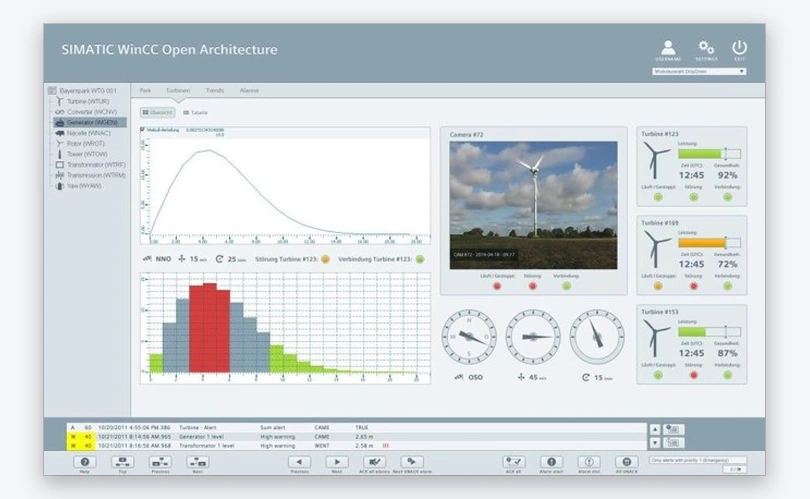
Task: Select Tower (WTOW) in the tree
Action: 82,154
